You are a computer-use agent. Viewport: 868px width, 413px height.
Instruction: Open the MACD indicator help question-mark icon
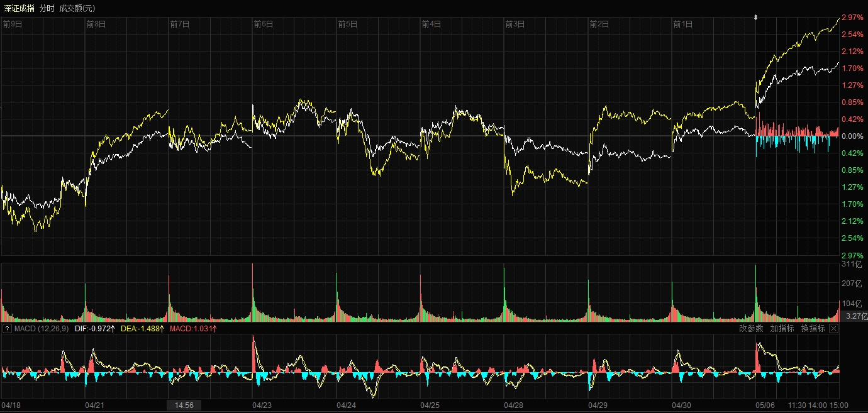pos(7,329)
